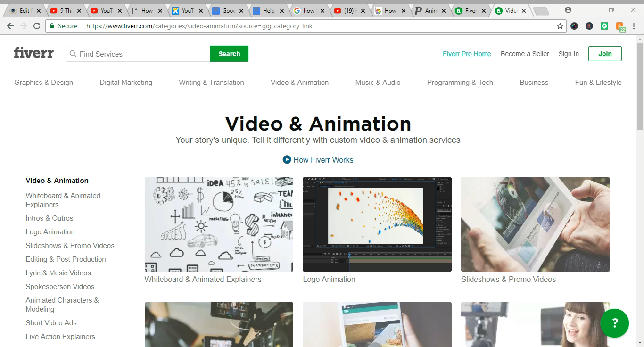Open the Fun & Lifestyle menu
644x347 pixels.
pos(598,82)
